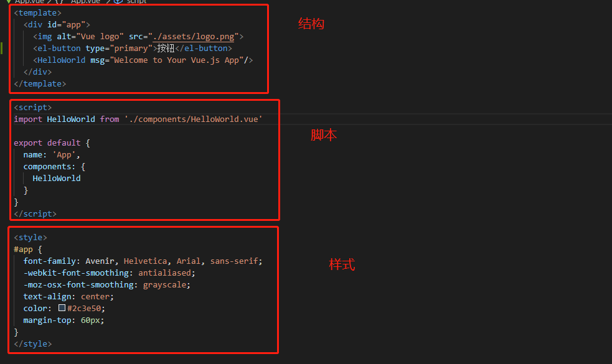Click the red 结构 annotation label
The width and height of the screenshot is (612, 364).
pos(311,24)
